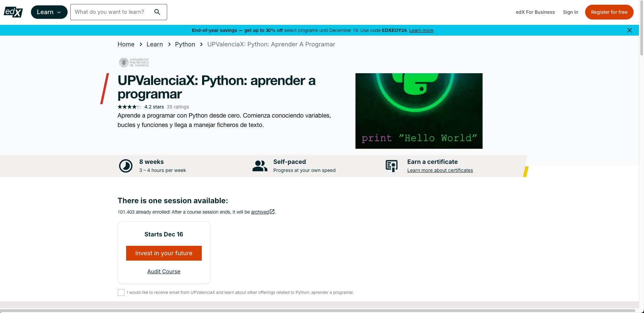The image size is (644, 313).
Task: Go to Home breadcrumb
Action: click(126, 44)
